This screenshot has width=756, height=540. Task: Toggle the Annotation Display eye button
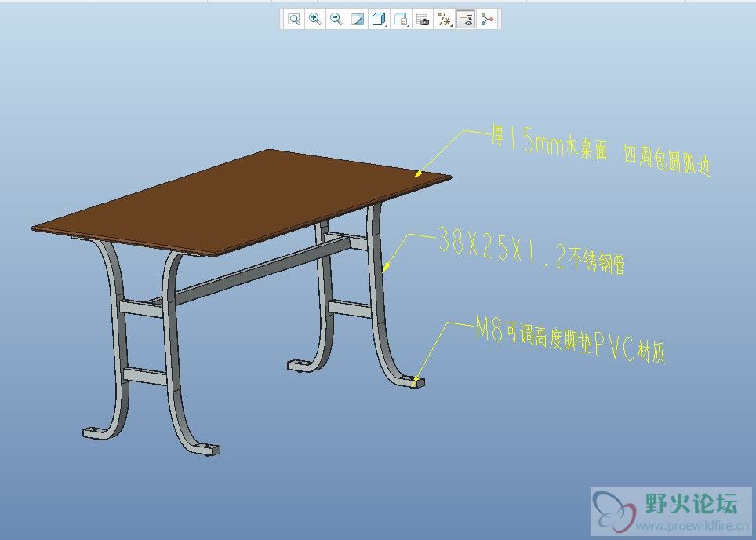466,20
